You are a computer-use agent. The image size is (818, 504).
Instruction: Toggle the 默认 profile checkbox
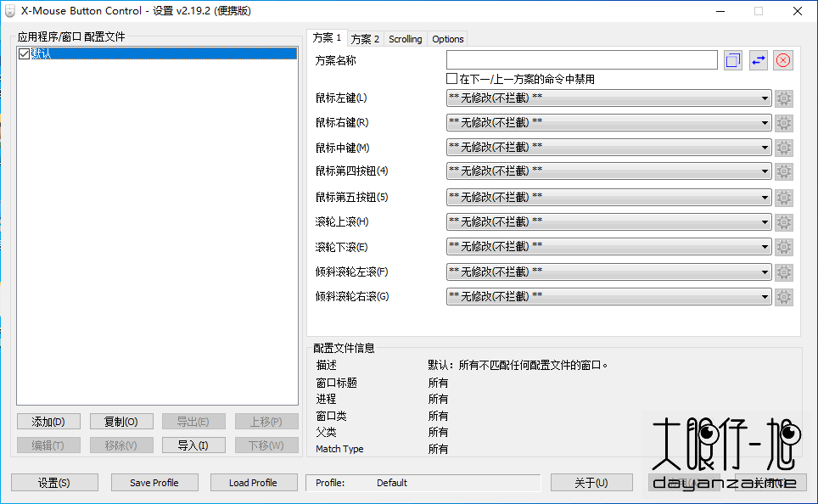[24, 53]
